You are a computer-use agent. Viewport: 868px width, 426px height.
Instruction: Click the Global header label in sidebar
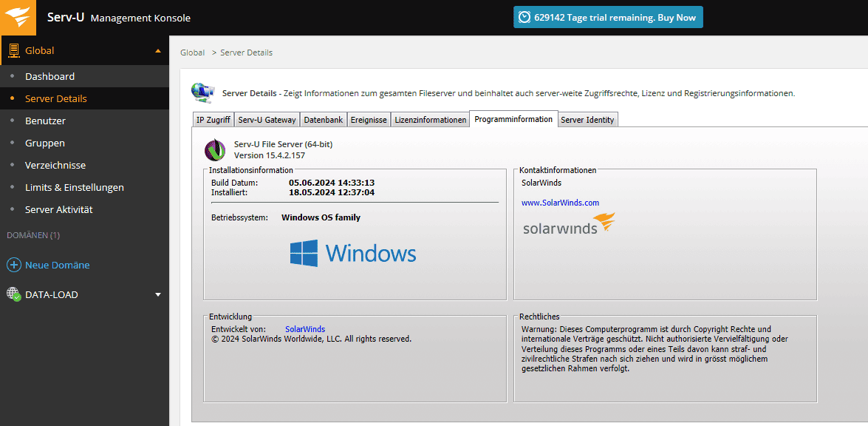[40, 50]
